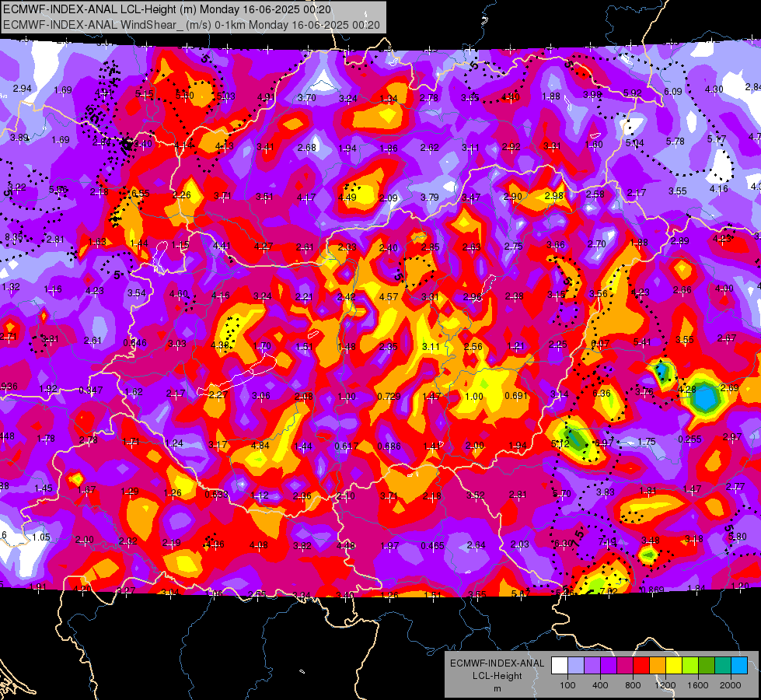The height and width of the screenshot is (700, 761).
Task: Click the legend tick label 1200
Action: point(665,685)
